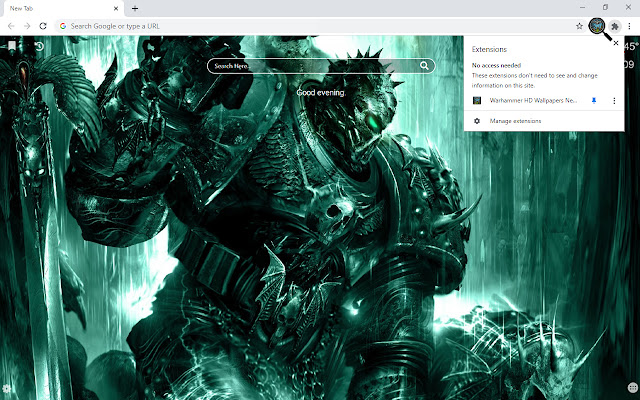This screenshot has height=400, width=640.
Task: Select the New Tab browser tab
Action: [62, 9]
